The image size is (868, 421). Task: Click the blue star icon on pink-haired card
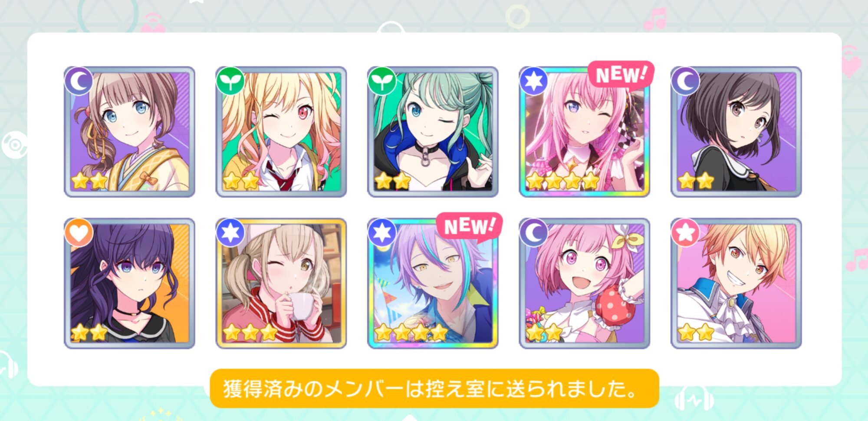(x=534, y=81)
